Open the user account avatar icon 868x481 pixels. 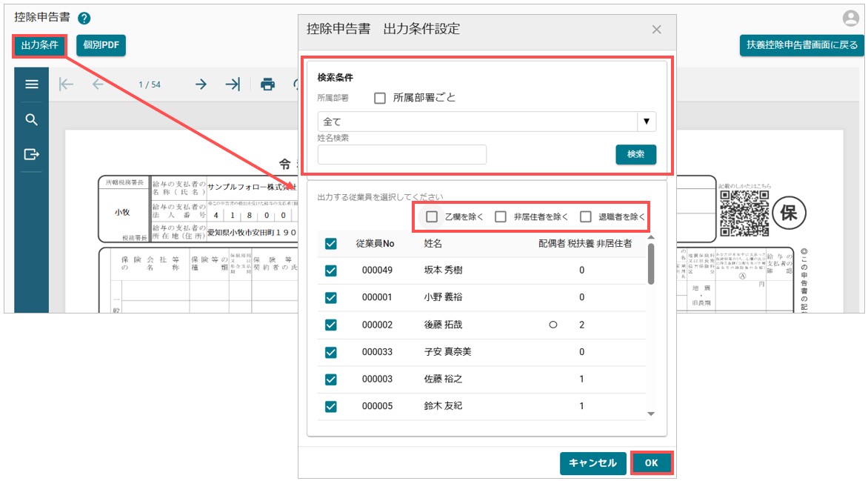click(x=851, y=19)
